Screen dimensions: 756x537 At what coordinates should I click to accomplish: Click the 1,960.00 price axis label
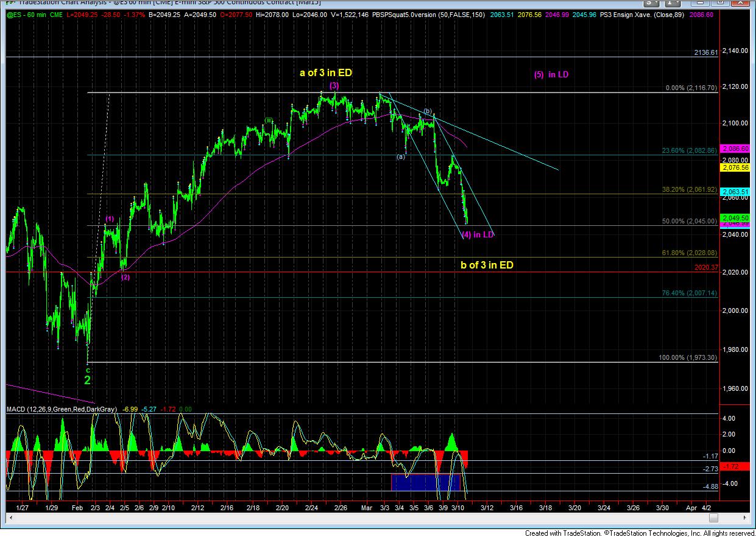click(733, 388)
